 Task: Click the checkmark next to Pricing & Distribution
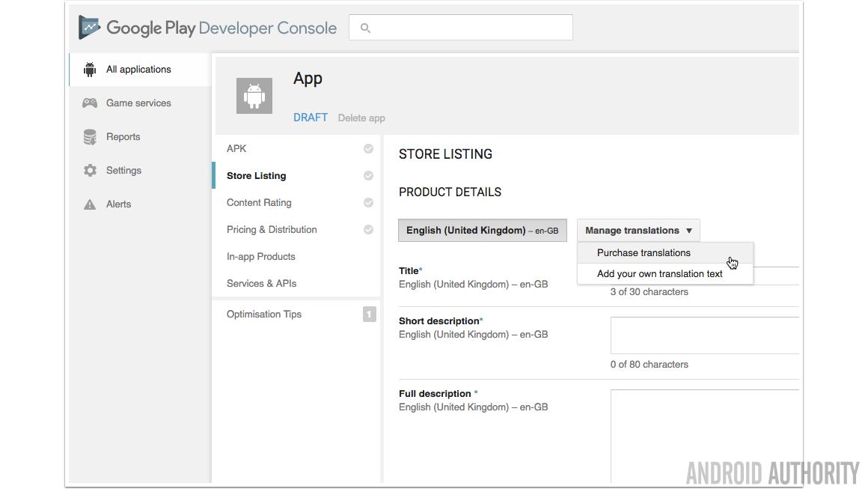click(x=368, y=230)
